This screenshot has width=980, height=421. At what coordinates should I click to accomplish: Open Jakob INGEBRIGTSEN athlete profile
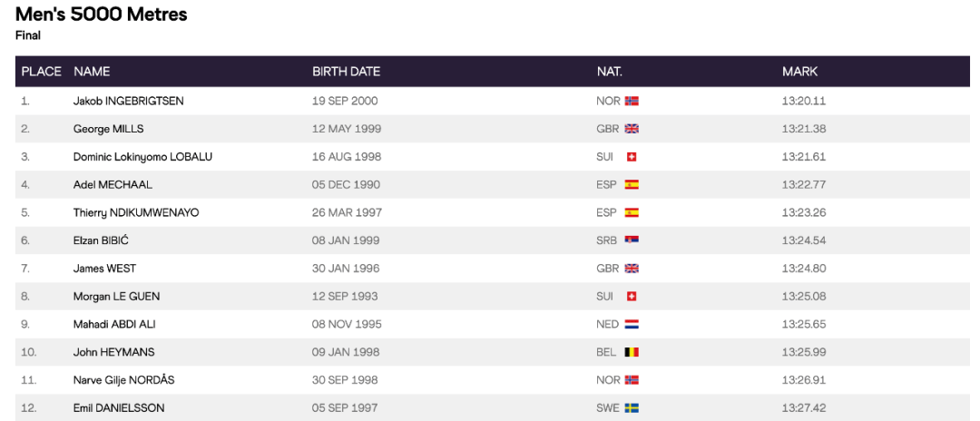pyautogui.click(x=128, y=101)
